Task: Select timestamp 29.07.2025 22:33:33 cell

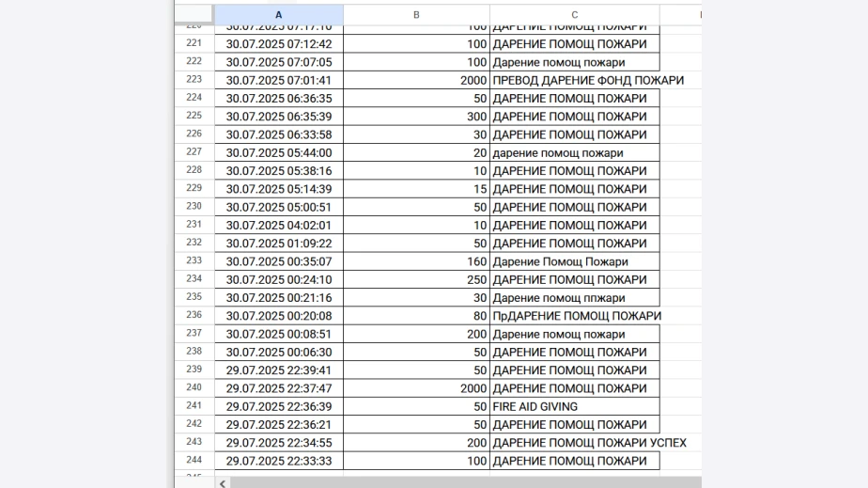Action: 278,461
